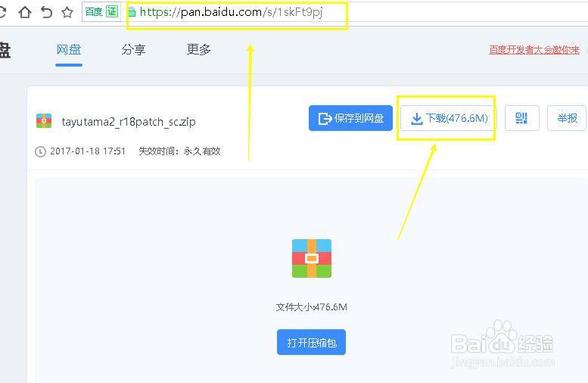Click the 失效时间：永久有效 text

(x=179, y=151)
